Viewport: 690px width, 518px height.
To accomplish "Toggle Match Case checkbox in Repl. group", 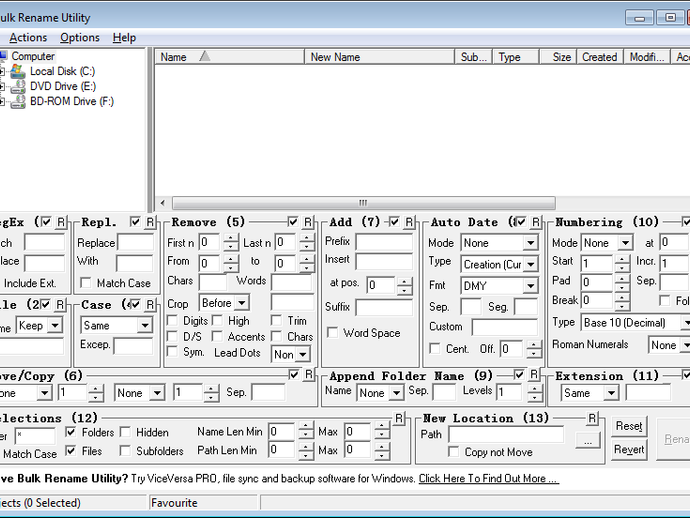I will [86, 283].
